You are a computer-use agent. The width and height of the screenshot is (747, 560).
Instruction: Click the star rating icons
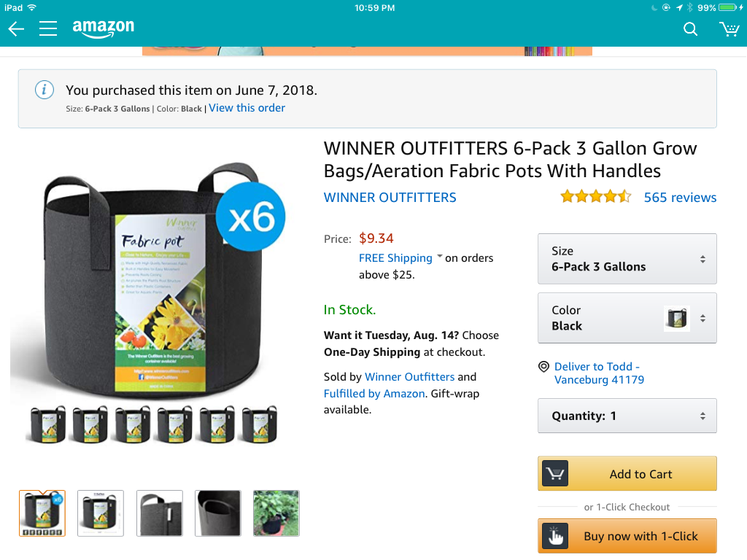click(x=596, y=197)
